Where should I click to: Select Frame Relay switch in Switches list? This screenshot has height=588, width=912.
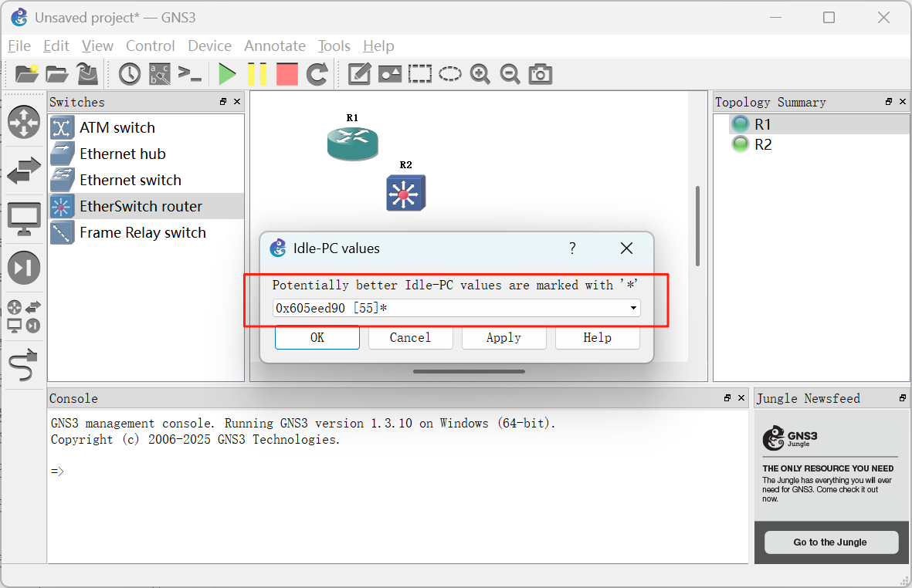pyautogui.click(x=147, y=232)
